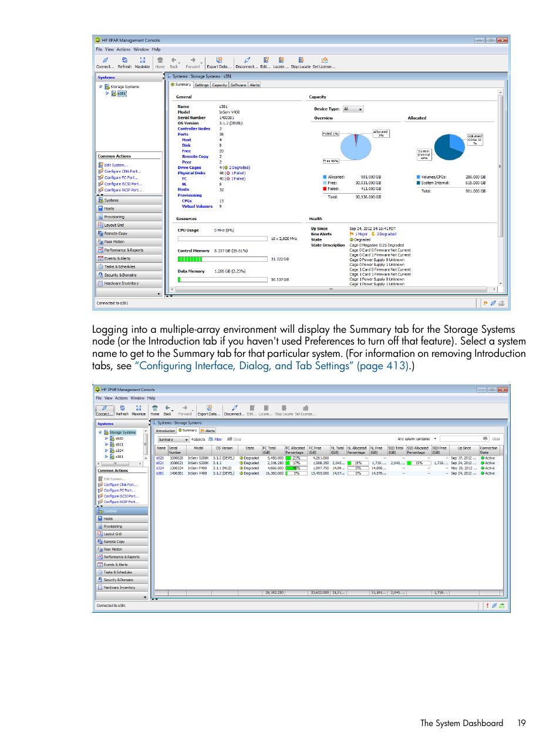Click Export Data icon in lower console
The image size is (560, 746).
pyautogui.click(x=209, y=407)
